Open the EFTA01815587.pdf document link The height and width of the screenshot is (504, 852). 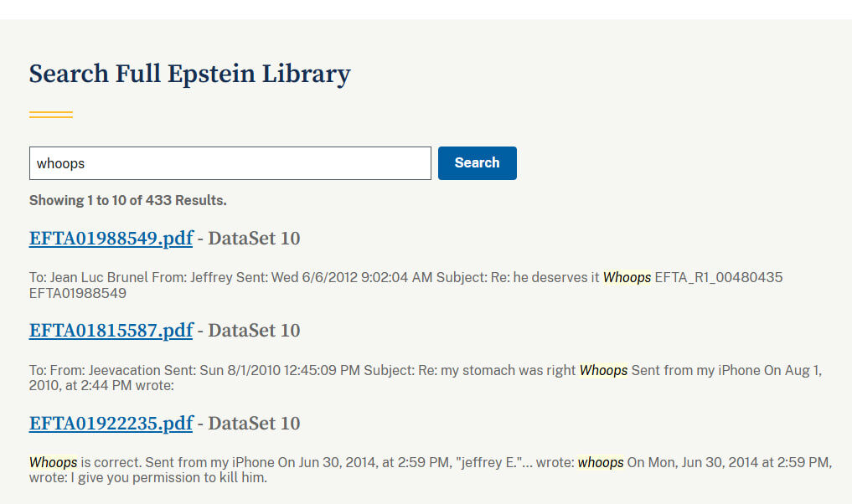click(x=111, y=331)
